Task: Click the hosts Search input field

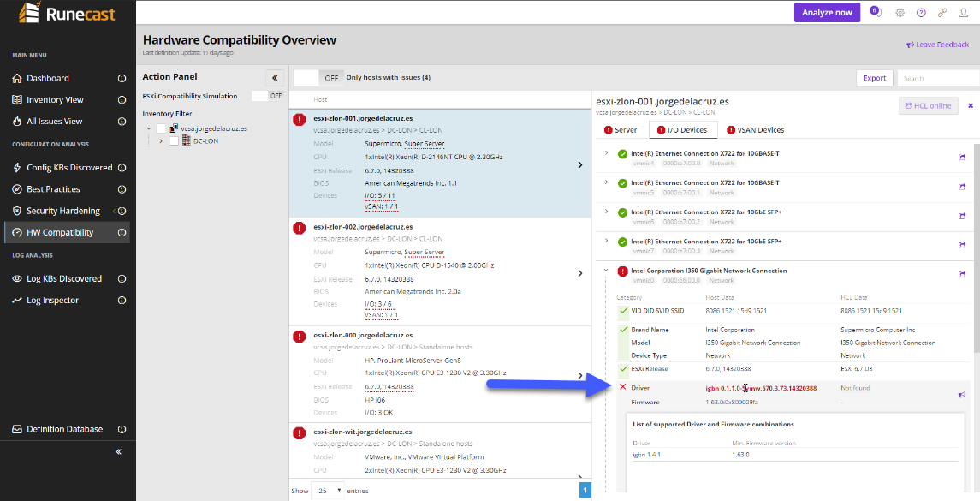Action: [938, 78]
